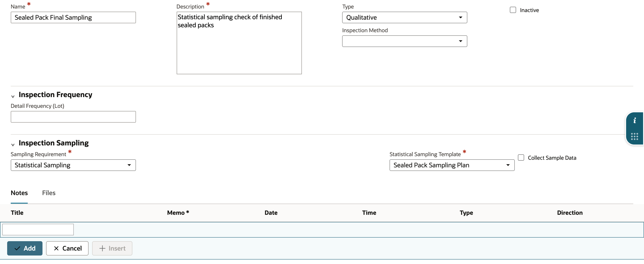Click the Time column header

(x=369, y=213)
